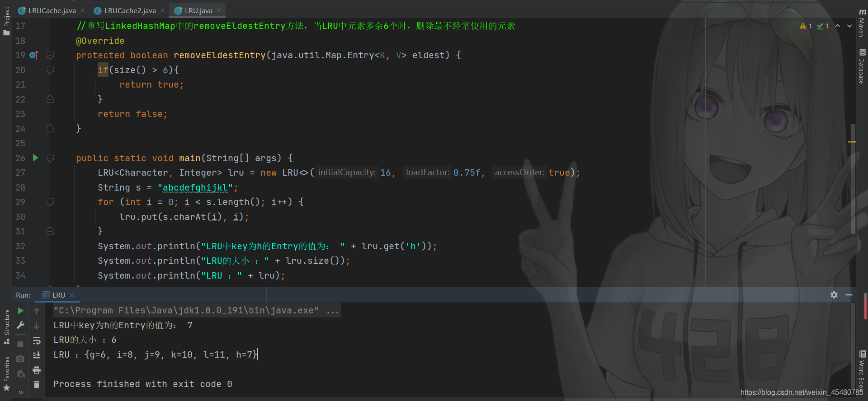Hide the Run panel with the minus icon
The height and width of the screenshot is (401, 868).
849,295
